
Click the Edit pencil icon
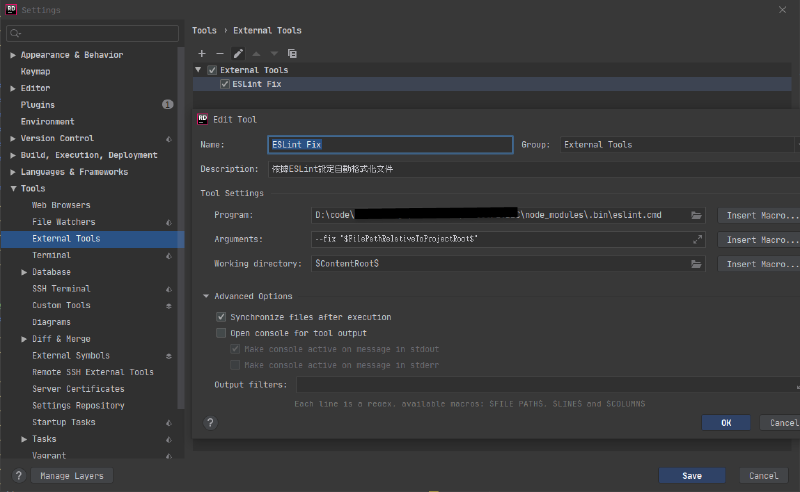tap(238, 53)
